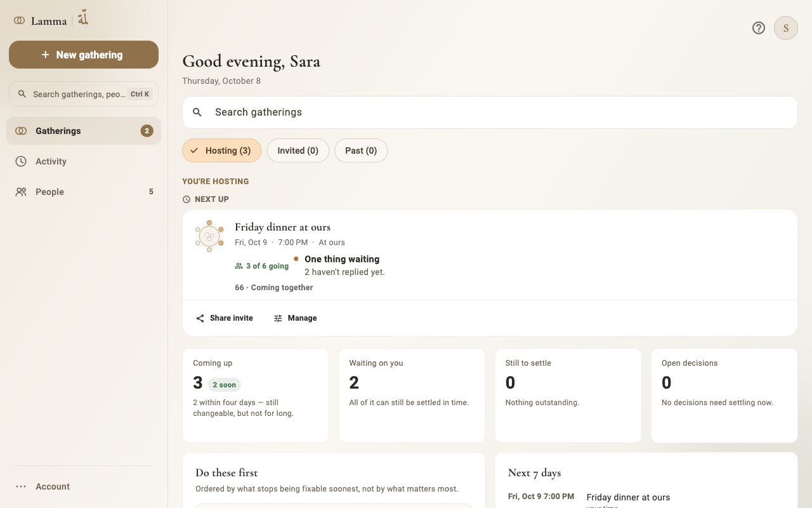Click the 2 soon badge
Viewport: 812px width, 508px height.
(x=225, y=385)
